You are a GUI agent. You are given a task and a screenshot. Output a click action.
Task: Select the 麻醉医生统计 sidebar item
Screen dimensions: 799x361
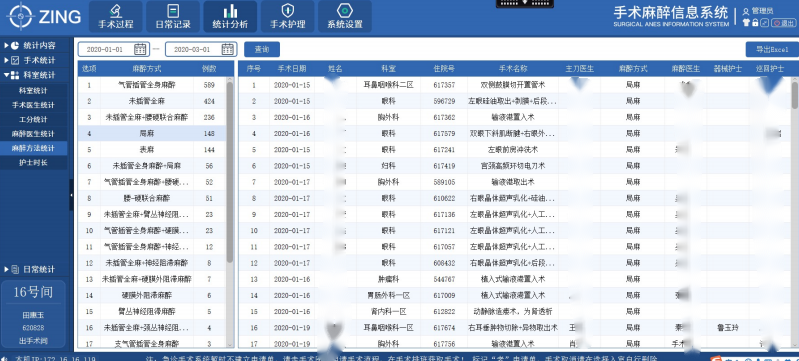[34, 134]
